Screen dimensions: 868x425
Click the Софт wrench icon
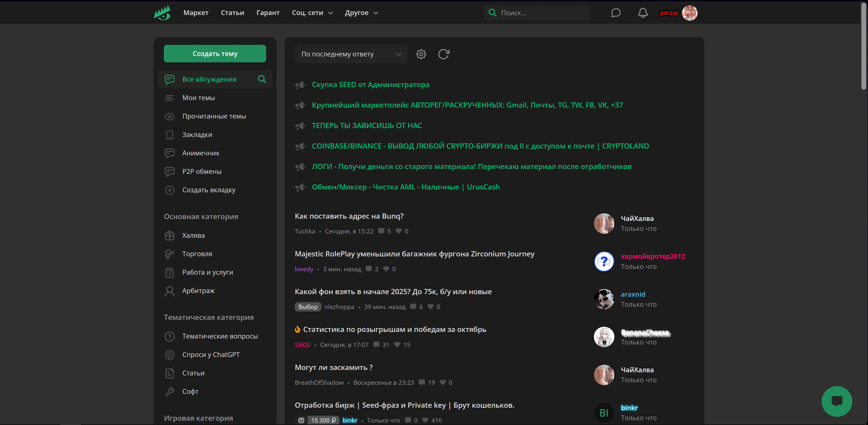(x=170, y=392)
